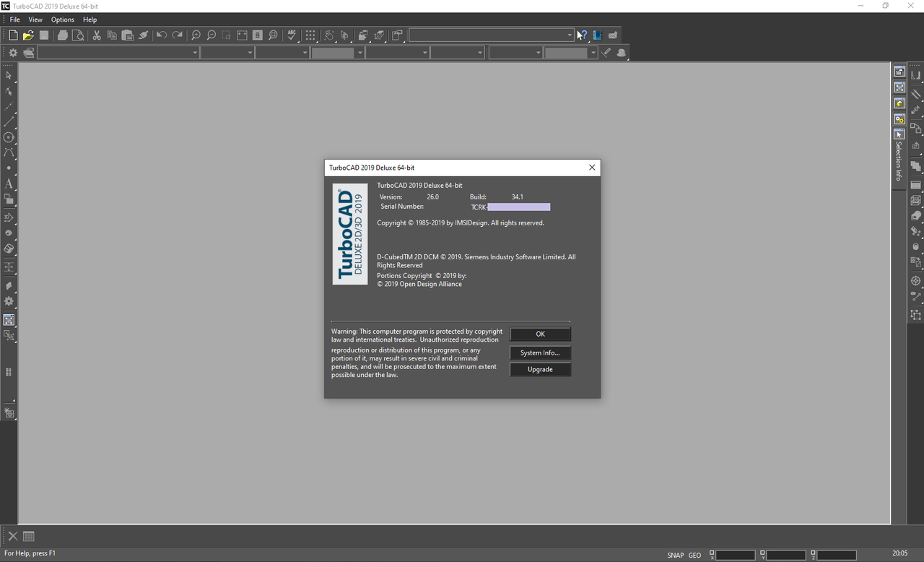
Task: Open the Selection Info side tab
Action: pyautogui.click(x=899, y=160)
